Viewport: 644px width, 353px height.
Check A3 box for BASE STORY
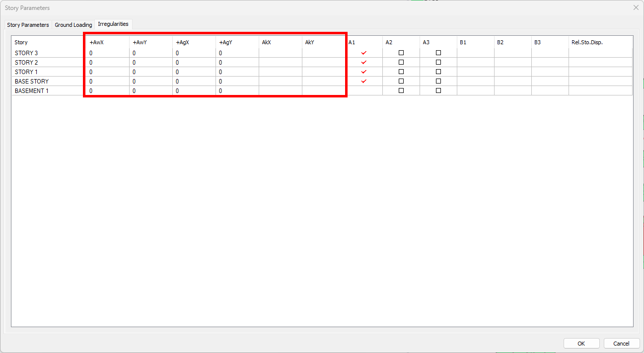[438, 81]
